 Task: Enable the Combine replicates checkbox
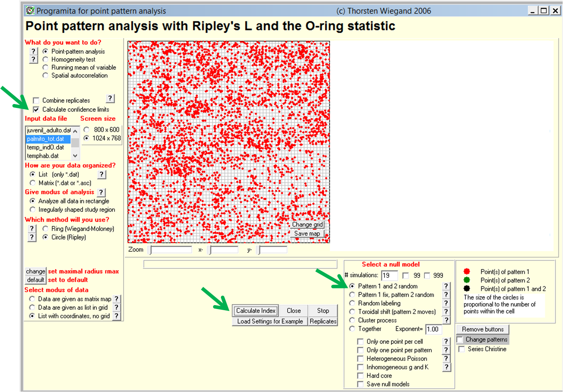(x=36, y=101)
